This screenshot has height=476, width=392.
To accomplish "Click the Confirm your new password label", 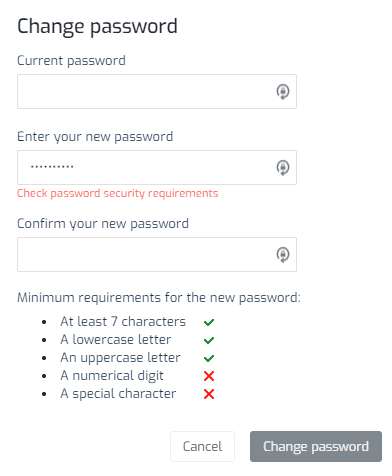I will (103, 224).
